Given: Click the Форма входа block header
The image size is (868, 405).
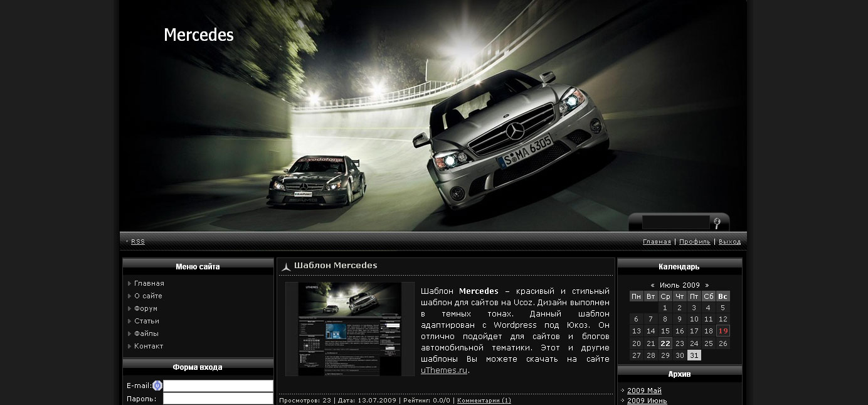Looking at the screenshot, I should tap(198, 367).
